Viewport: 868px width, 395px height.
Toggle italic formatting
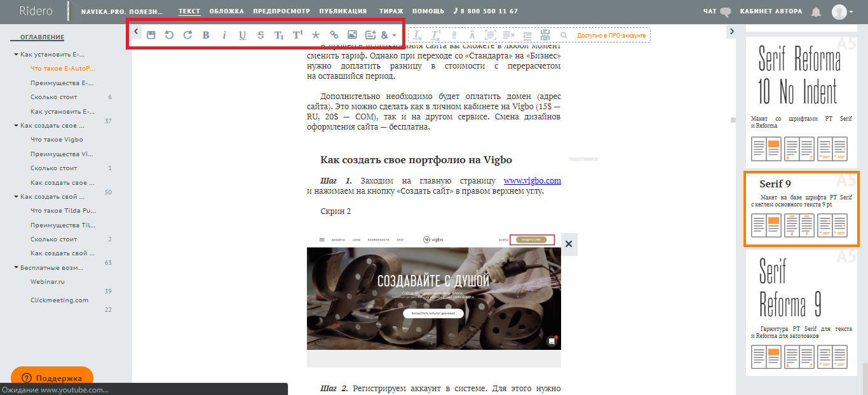(x=224, y=35)
